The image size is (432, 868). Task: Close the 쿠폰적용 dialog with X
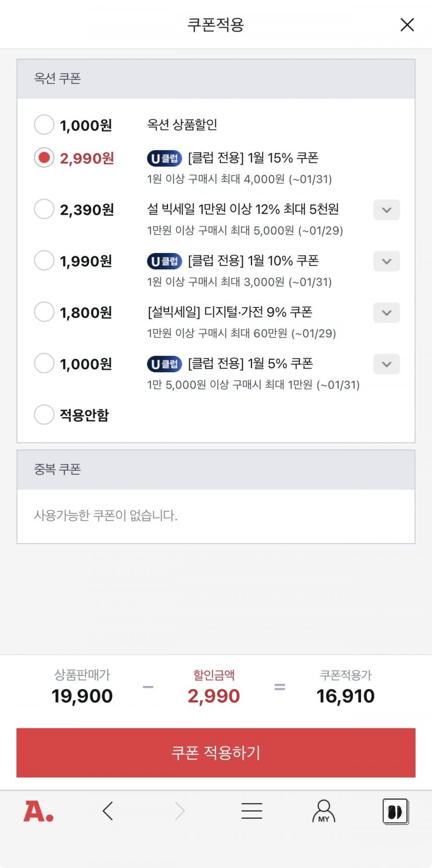(407, 24)
